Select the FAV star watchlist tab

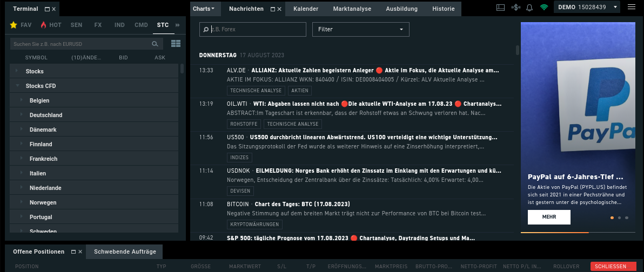click(x=21, y=25)
